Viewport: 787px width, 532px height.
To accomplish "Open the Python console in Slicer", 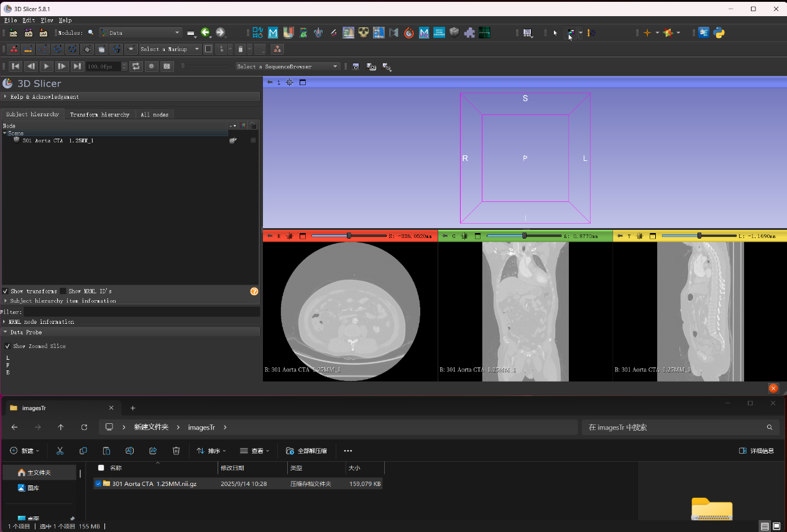I will (x=719, y=32).
